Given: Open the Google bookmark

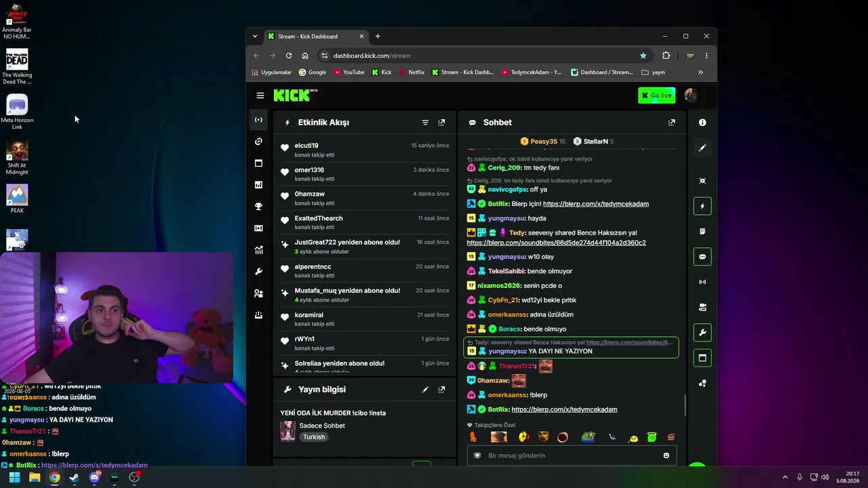Looking at the screenshot, I should pos(313,73).
